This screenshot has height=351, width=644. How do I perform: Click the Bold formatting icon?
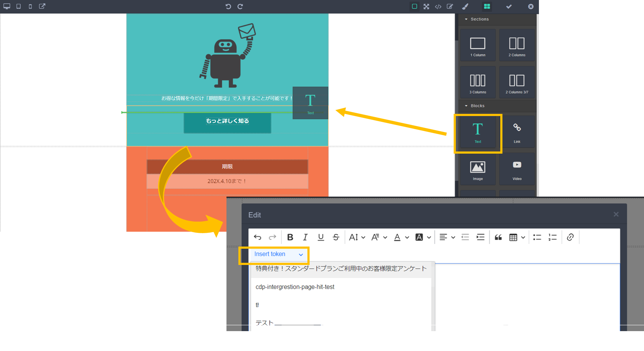[290, 237]
